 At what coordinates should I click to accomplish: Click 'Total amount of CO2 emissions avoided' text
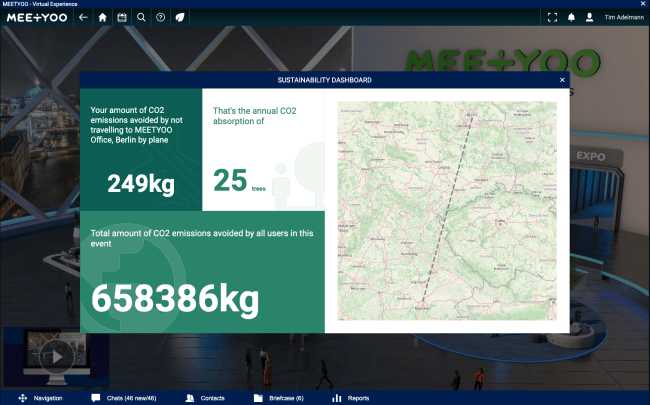(x=201, y=238)
